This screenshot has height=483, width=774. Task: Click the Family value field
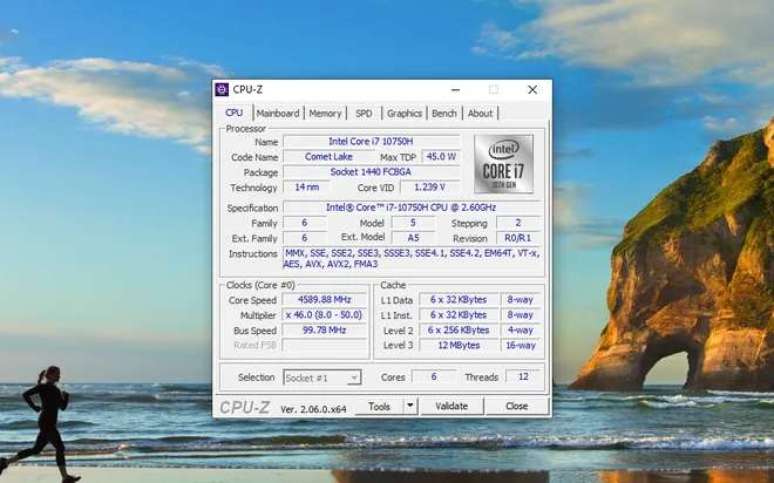click(305, 223)
